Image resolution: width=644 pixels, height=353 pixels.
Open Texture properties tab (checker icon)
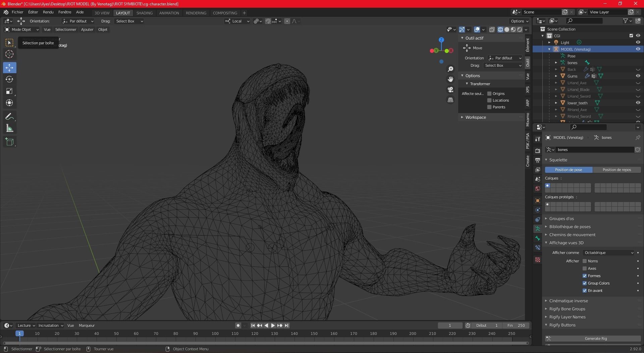coord(538,260)
